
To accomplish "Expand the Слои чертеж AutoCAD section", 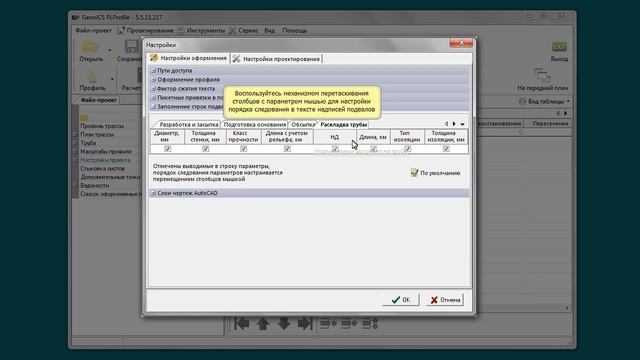I will coord(153,193).
